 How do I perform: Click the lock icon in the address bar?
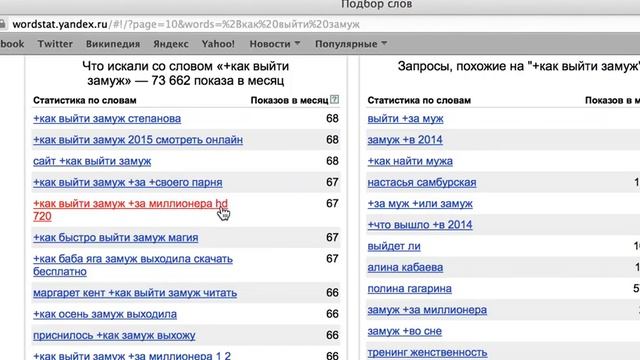2,24
